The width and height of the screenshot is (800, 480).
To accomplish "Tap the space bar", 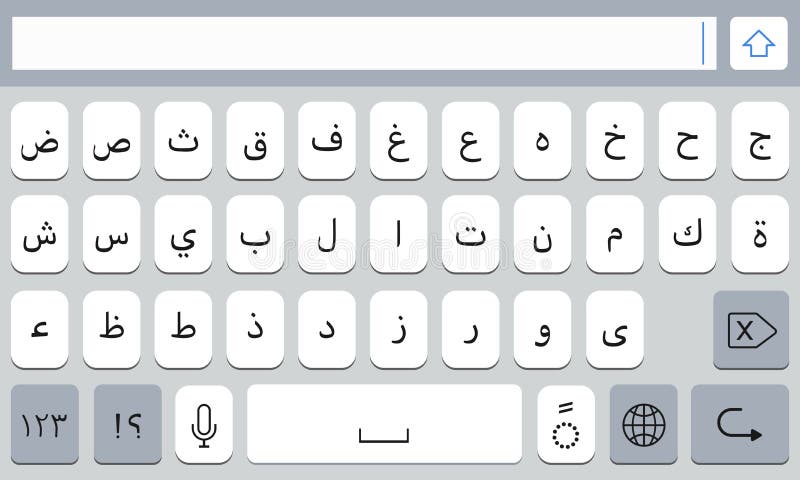I will pyautogui.click(x=384, y=424).
